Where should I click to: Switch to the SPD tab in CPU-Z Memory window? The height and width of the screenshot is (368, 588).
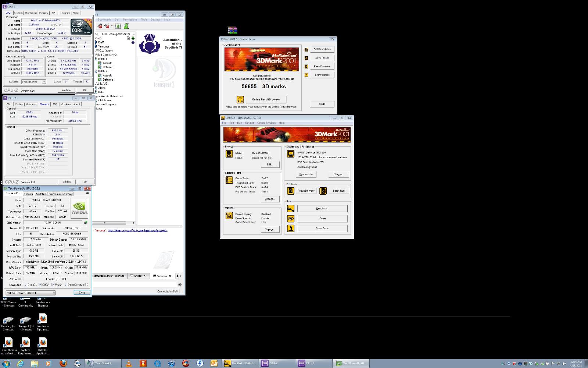point(55,105)
